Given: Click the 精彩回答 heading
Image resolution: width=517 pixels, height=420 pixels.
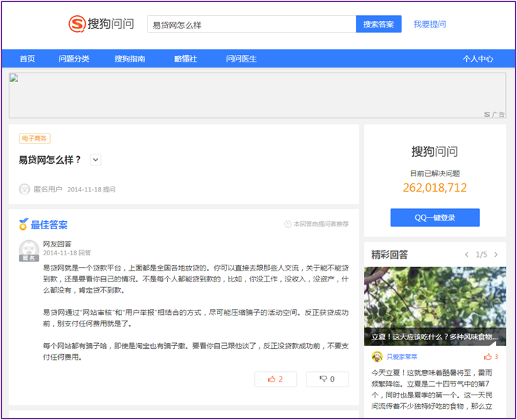Looking at the screenshot, I should click(389, 255).
